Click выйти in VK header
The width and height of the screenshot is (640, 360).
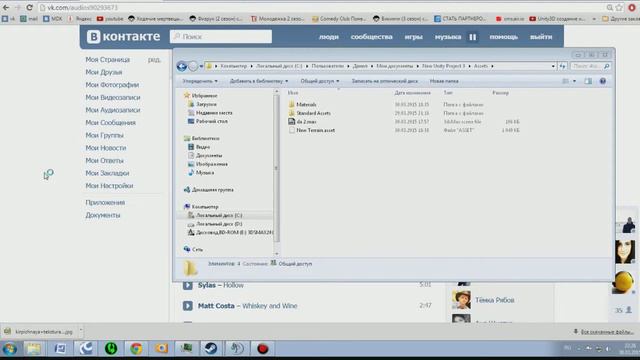541,37
